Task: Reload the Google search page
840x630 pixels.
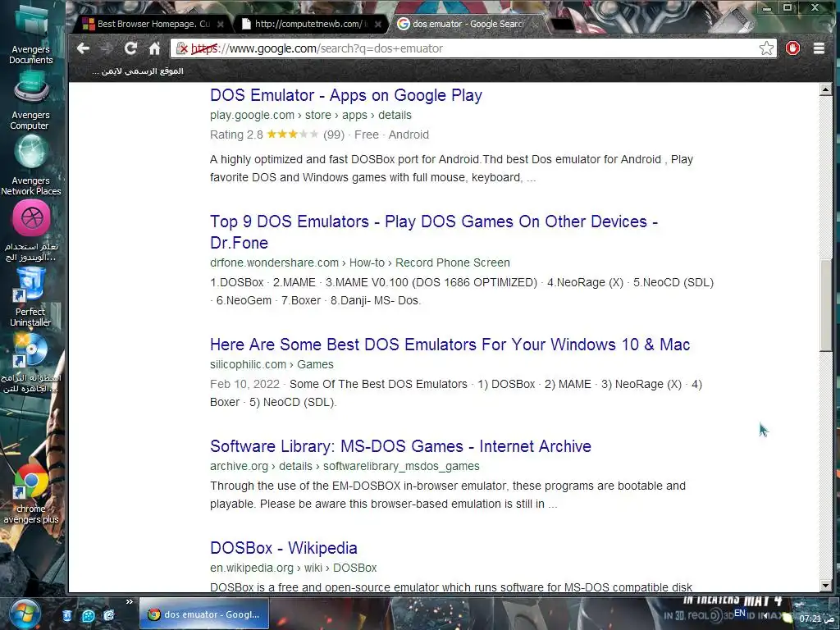Action: (x=130, y=48)
